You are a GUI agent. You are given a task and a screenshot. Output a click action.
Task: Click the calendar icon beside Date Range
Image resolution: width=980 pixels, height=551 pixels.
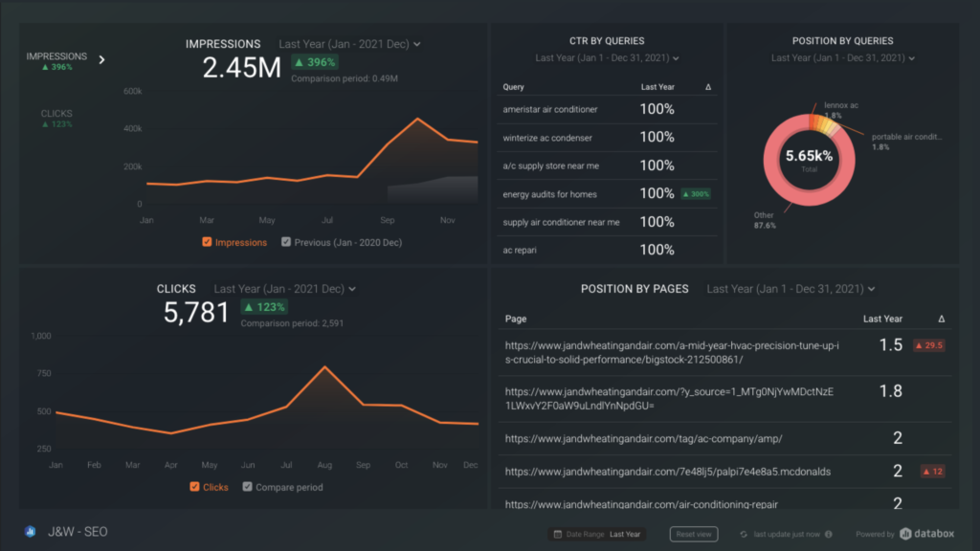click(557, 535)
